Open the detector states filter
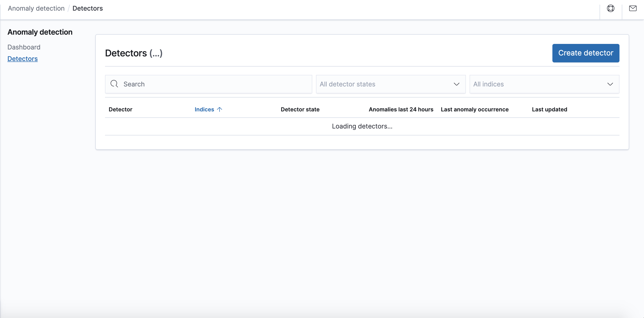The height and width of the screenshot is (318, 644). tap(390, 84)
